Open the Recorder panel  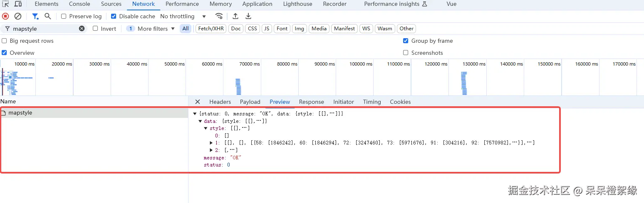pyautogui.click(x=335, y=4)
